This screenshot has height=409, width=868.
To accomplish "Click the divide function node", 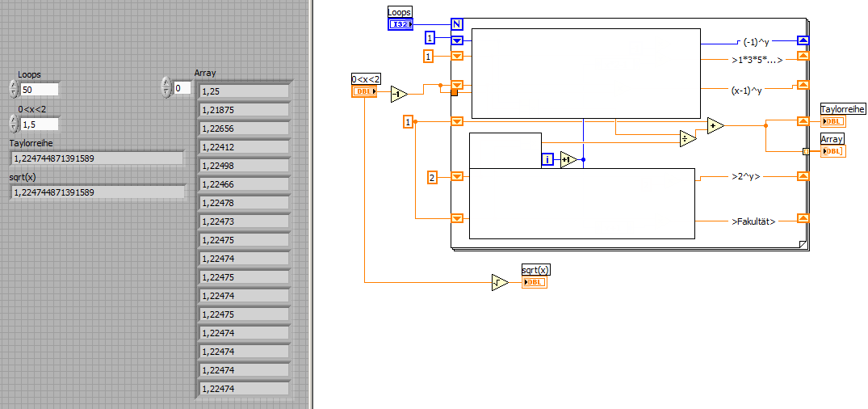I will 688,138.
